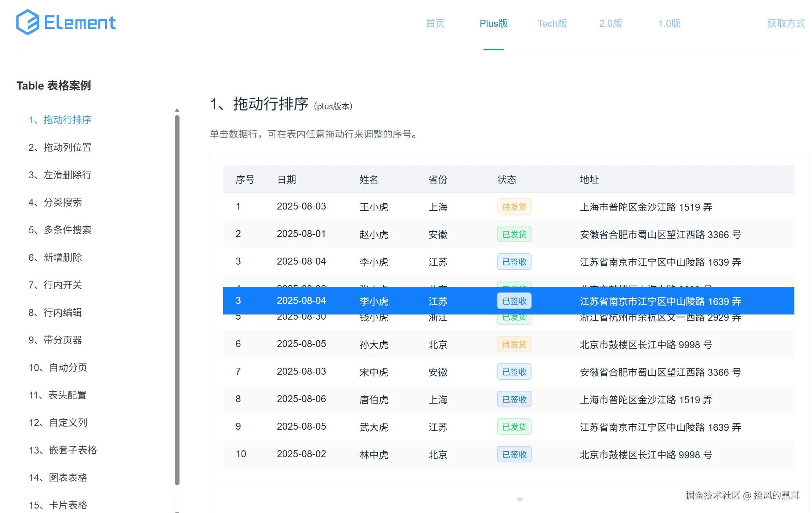The width and height of the screenshot is (812, 513).
Task: Click the 已签收 tag for 唐伯虎
Action: click(514, 399)
